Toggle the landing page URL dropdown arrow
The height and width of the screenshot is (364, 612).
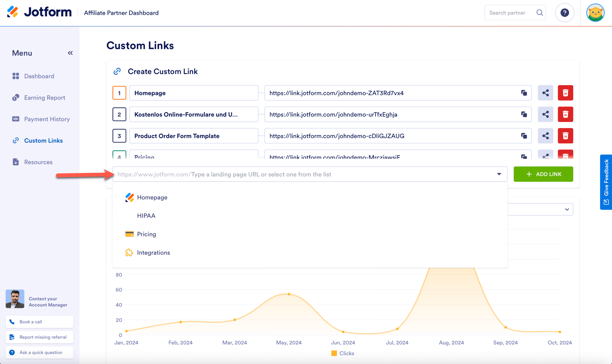click(x=499, y=174)
